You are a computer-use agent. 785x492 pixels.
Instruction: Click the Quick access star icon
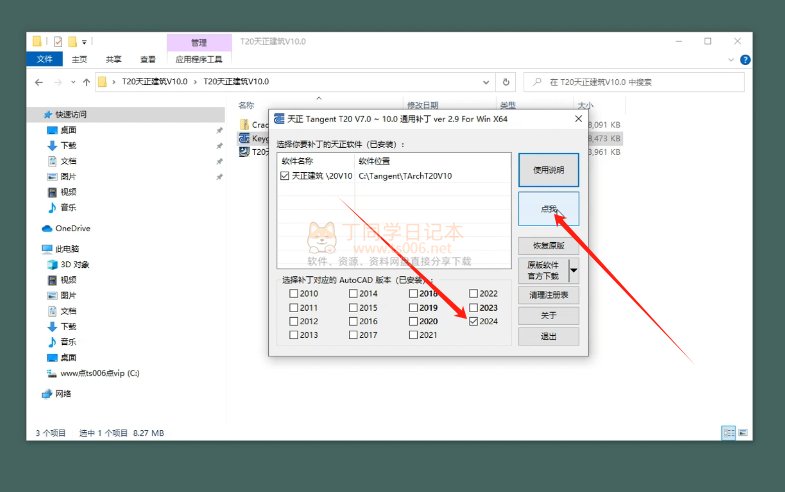[48, 115]
